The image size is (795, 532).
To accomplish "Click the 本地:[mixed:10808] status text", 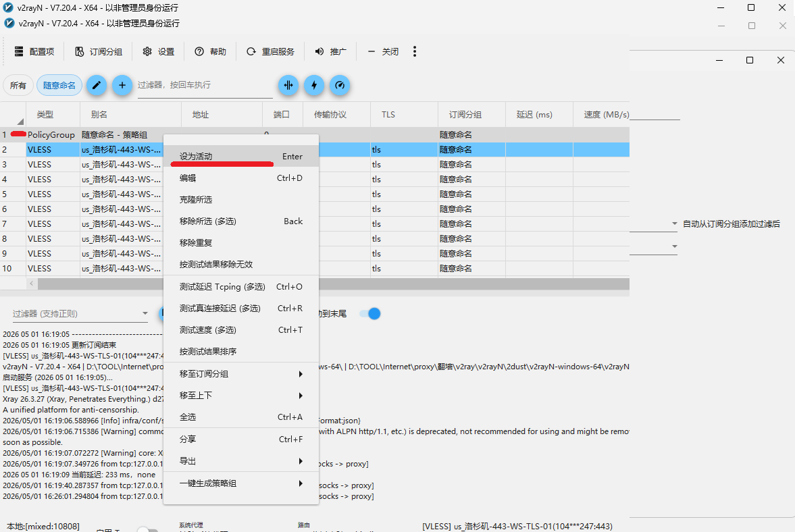I will tap(43, 527).
